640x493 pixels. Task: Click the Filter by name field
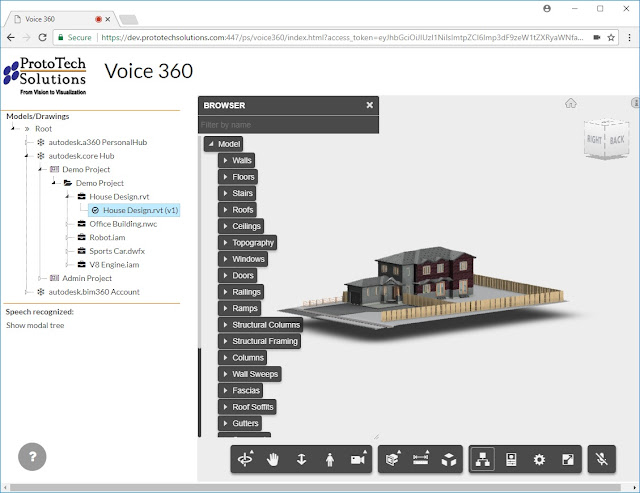click(x=289, y=124)
